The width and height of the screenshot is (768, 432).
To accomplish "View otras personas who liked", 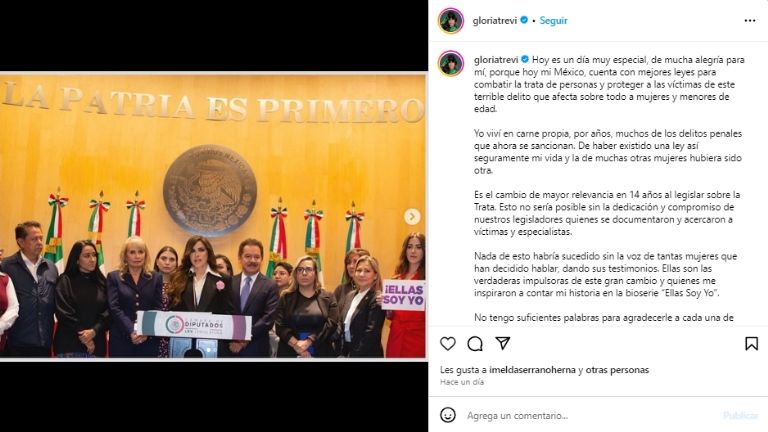I will click(617, 370).
